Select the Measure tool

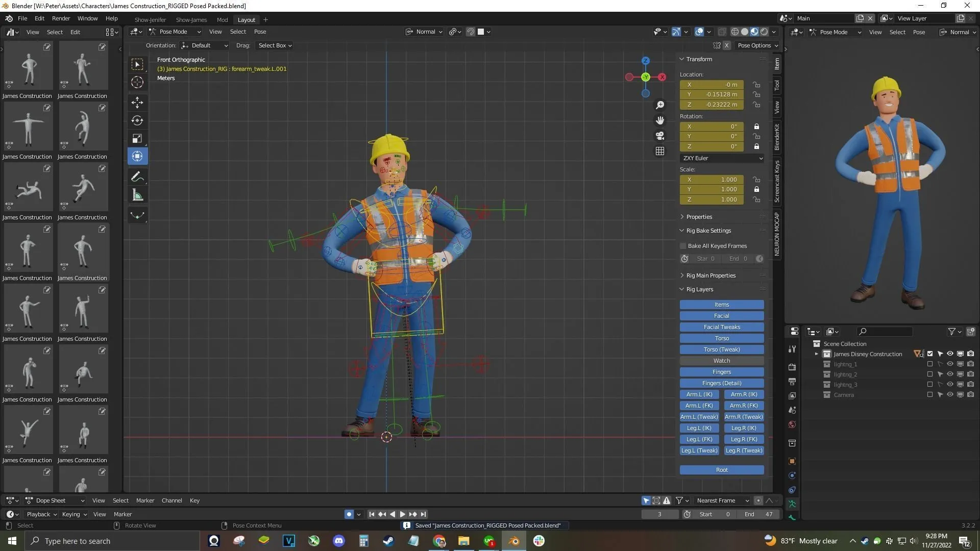[x=137, y=194]
